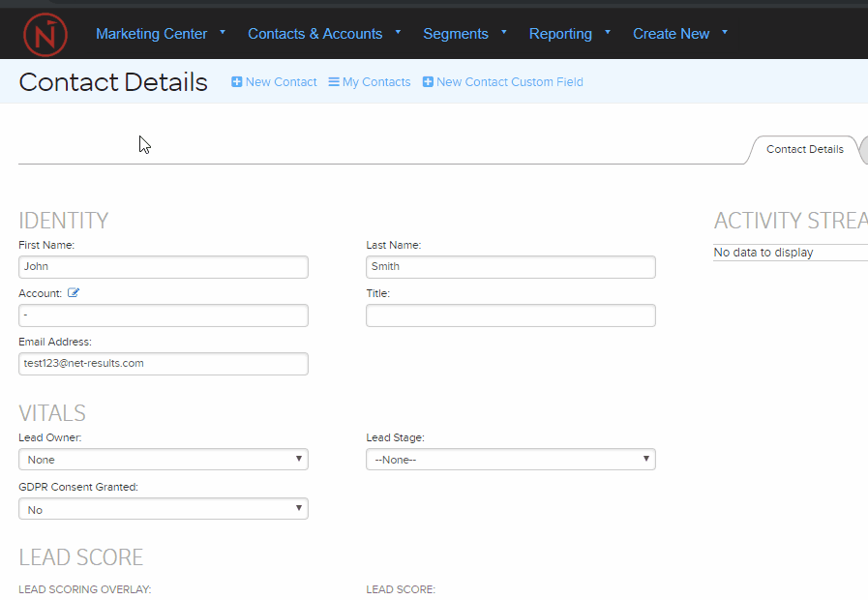Switch to the Contact Details tab

pyautogui.click(x=804, y=149)
